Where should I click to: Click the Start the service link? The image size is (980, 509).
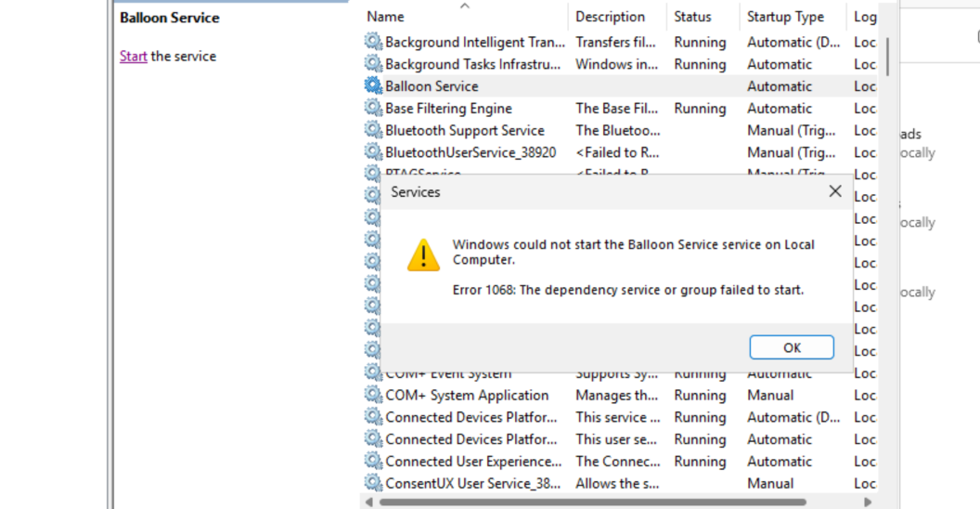133,57
